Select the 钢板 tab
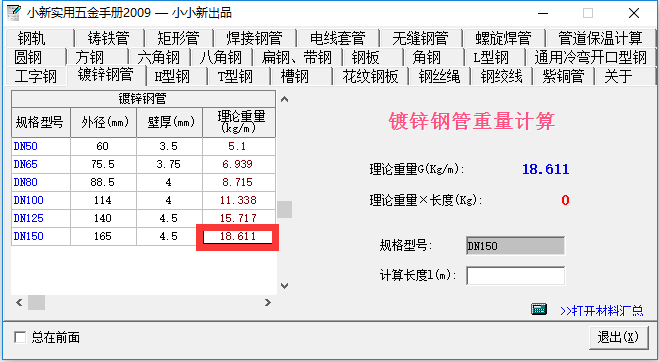This screenshot has width=660, height=362. click(x=372, y=57)
